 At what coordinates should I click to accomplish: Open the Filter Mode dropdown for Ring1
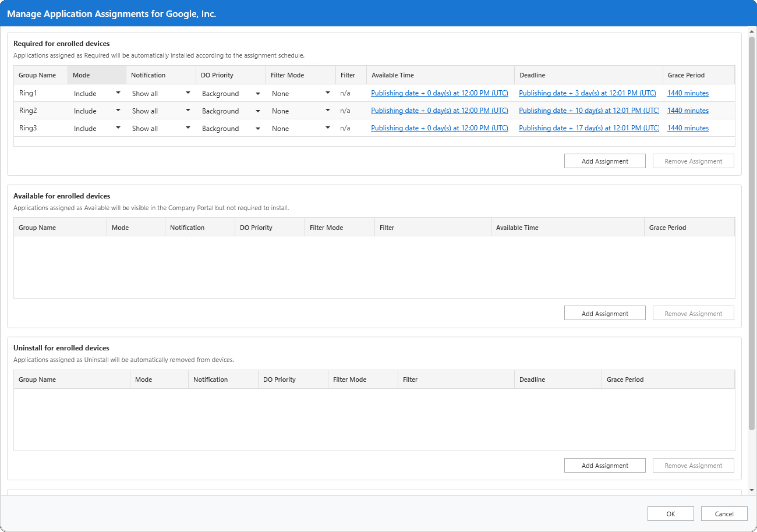(327, 93)
